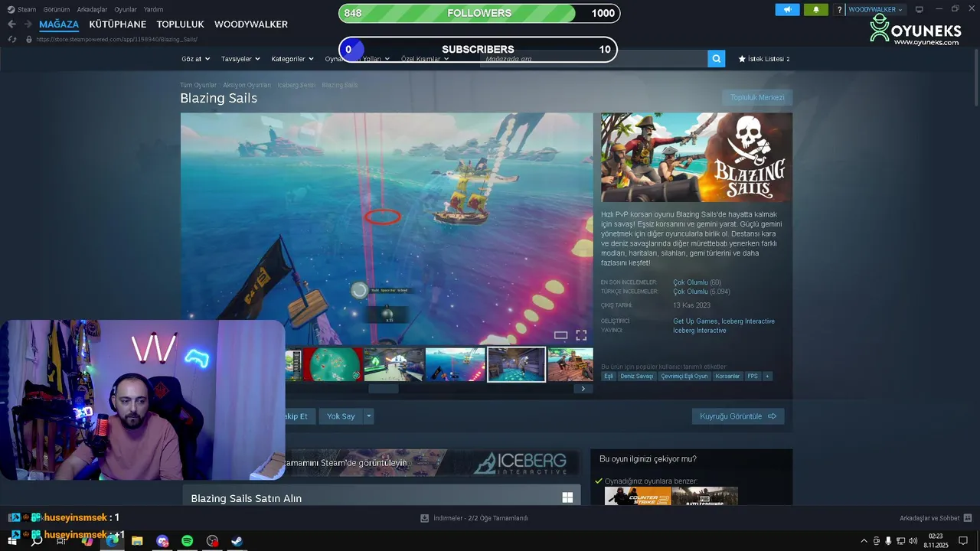980x551 pixels.
Task: Open the Get Up Games developer link
Action: (695, 321)
